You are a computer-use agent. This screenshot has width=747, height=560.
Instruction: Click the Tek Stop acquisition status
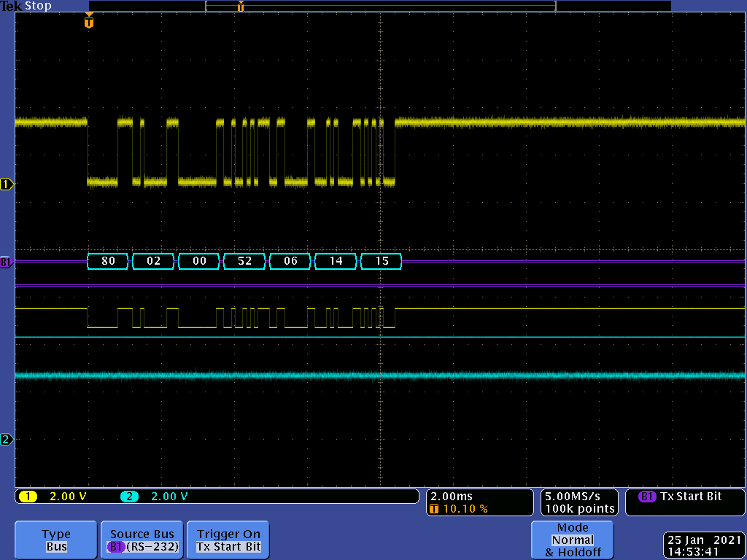point(26,6)
